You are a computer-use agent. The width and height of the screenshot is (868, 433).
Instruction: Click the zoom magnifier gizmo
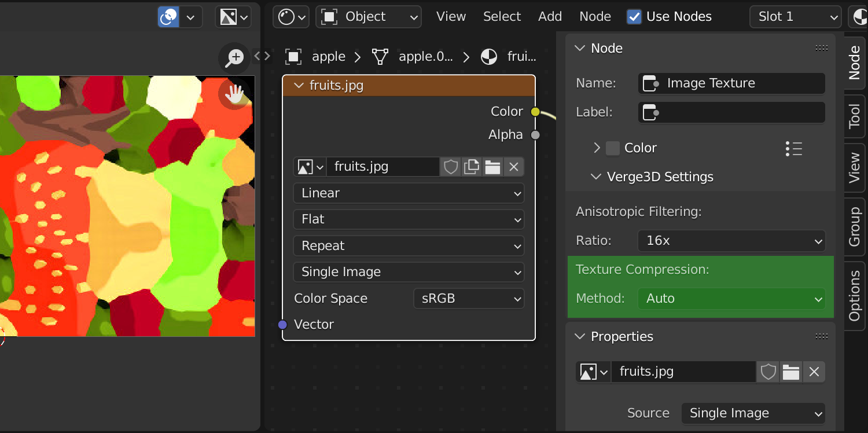coord(235,57)
